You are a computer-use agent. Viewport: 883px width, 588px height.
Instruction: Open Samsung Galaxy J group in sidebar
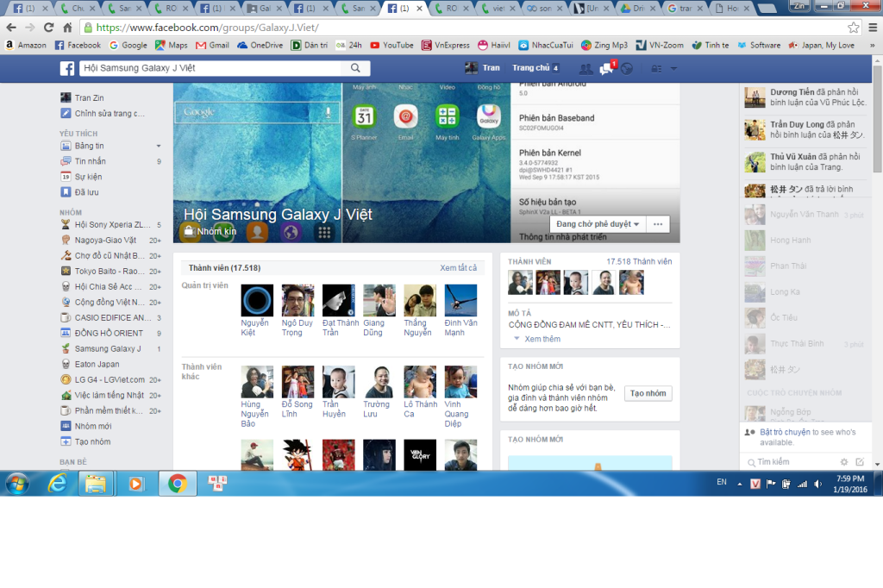pyautogui.click(x=101, y=348)
